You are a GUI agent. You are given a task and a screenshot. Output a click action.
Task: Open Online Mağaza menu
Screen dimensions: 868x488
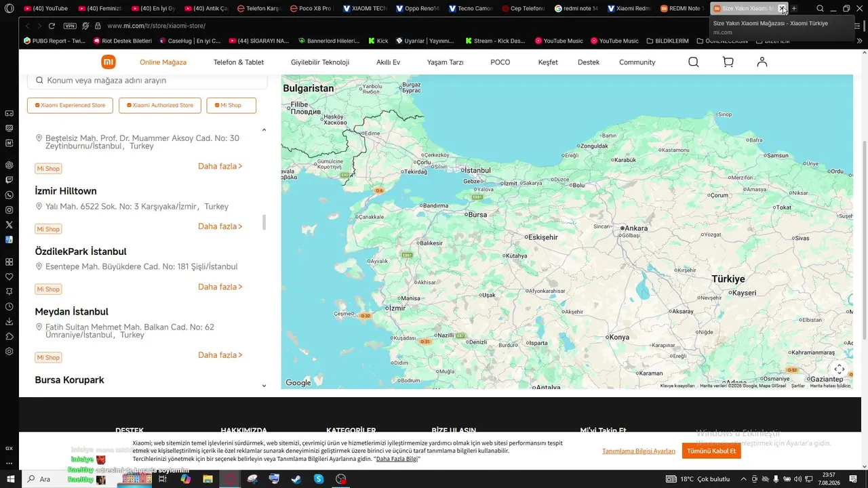163,62
